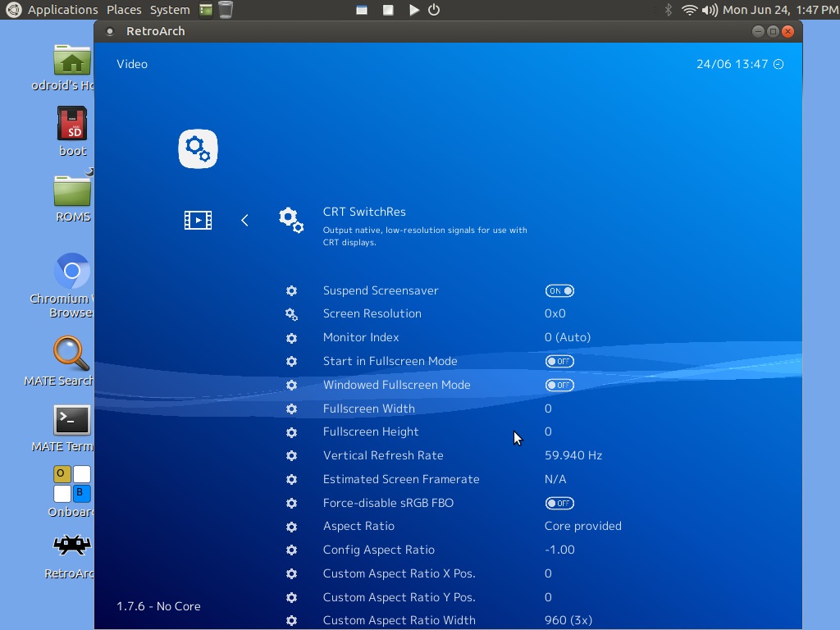This screenshot has height=630, width=840.
Task: Change Monitor Index 0 (Auto) value
Action: tap(567, 337)
